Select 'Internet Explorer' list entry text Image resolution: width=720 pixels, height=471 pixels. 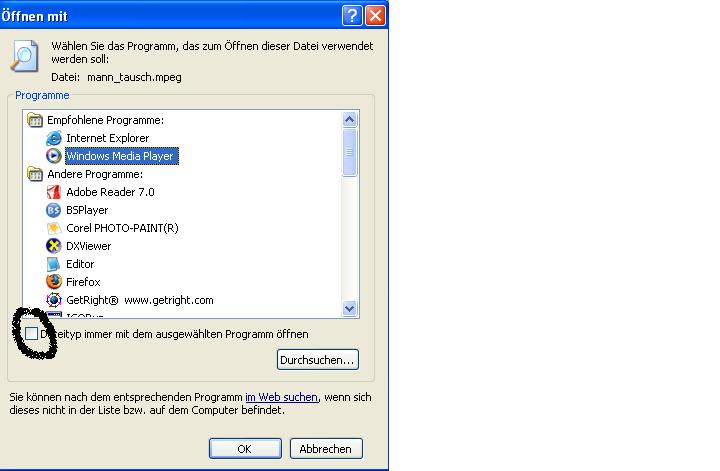tap(108, 138)
